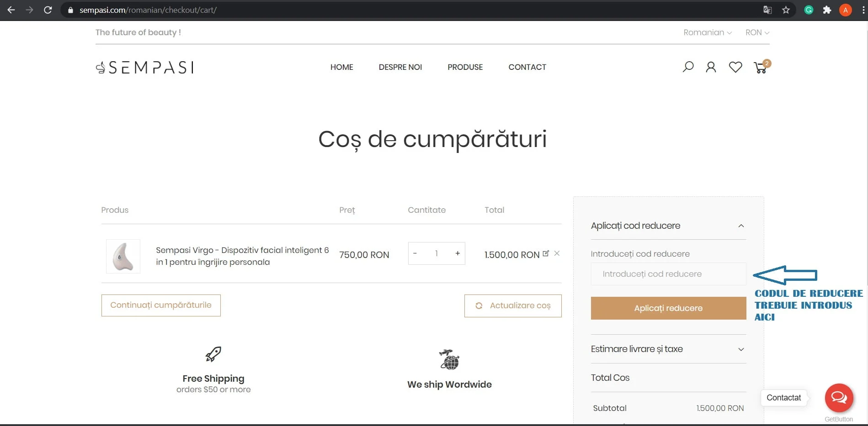Click the browser address bar URL
Viewport: 868px width, 426px height.
pyautogui.click(x=148, y=10)
